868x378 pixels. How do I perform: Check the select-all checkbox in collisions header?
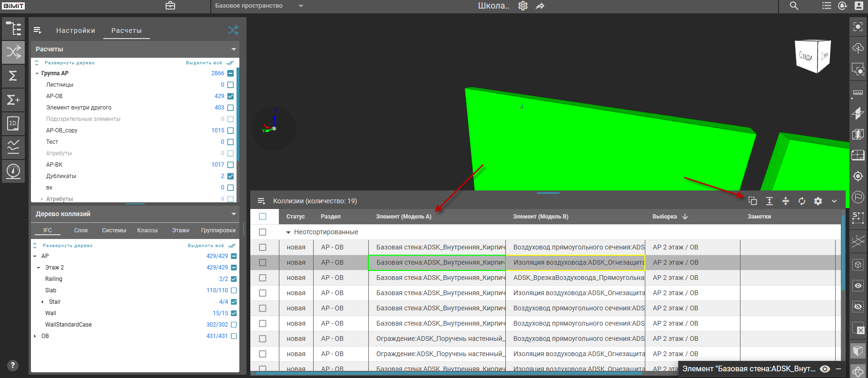263,217
